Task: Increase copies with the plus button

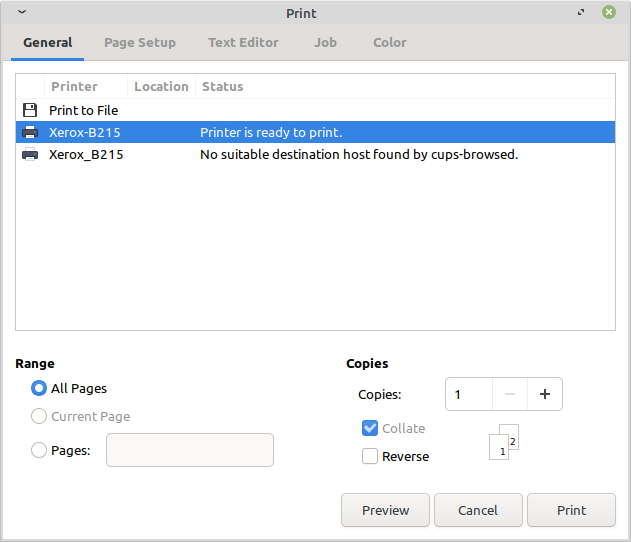Action: [545, 394]
